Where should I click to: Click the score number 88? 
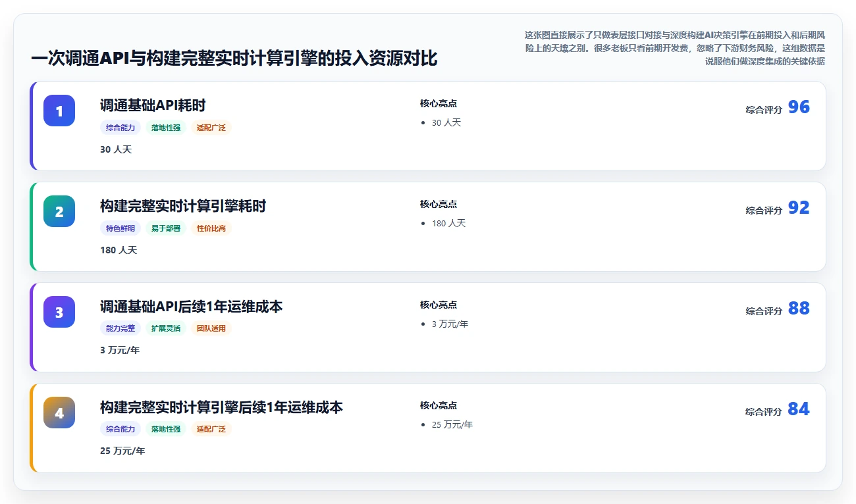coord(799,309)
